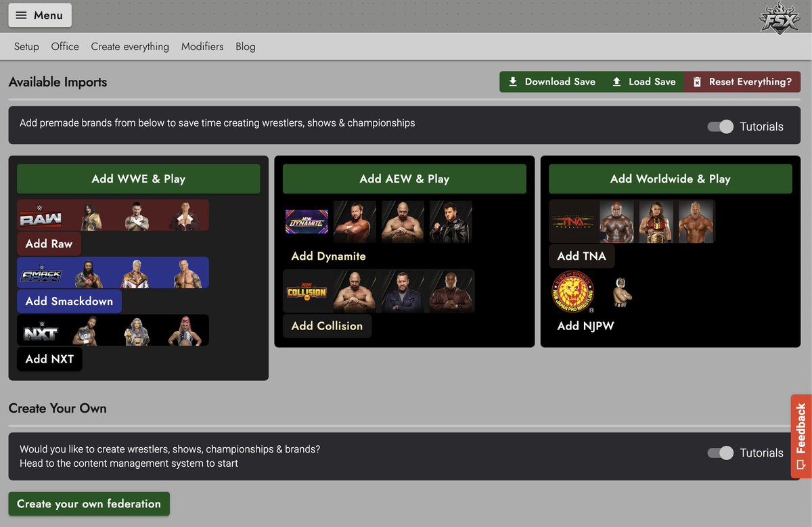Go to the Modifiers tab

[202, 47]
